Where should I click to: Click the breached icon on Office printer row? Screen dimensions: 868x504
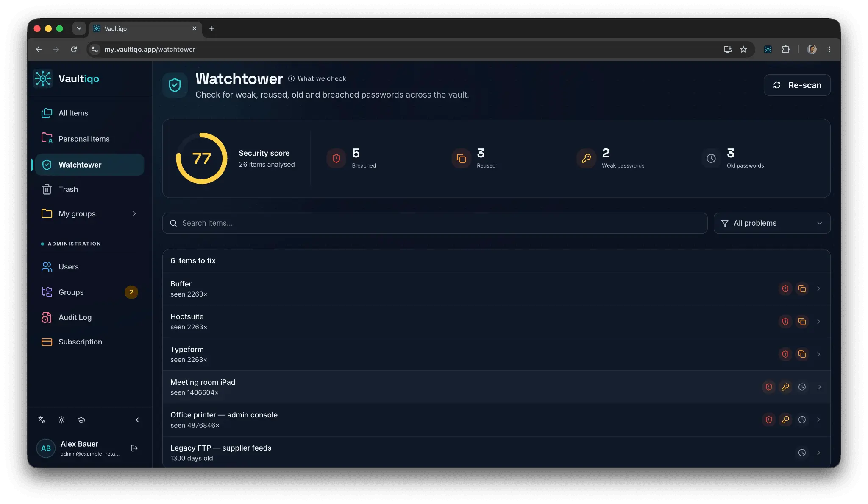coord(769,420)
